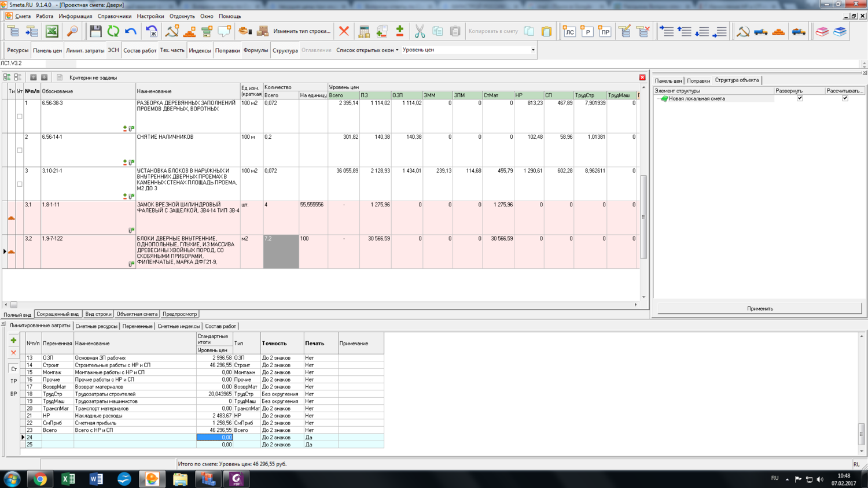Click the scissors Cut icon

pos(420,31)
